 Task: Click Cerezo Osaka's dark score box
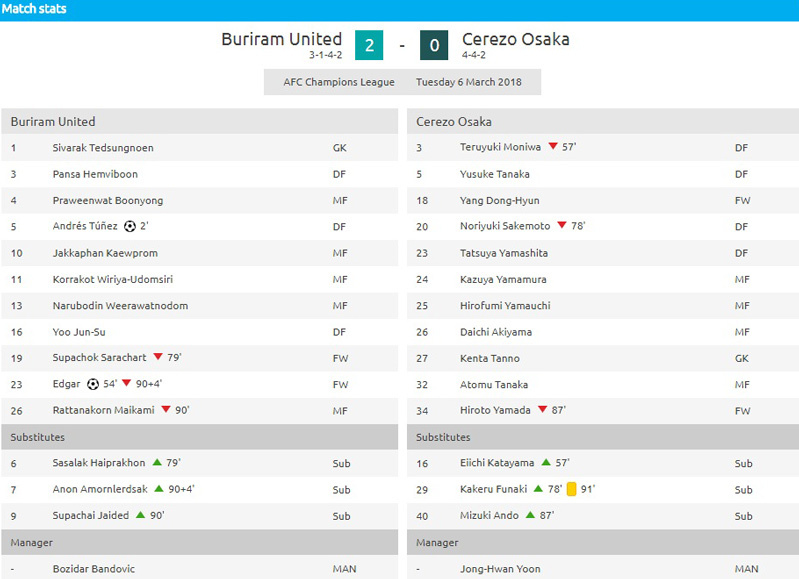[x=434, y=45]
